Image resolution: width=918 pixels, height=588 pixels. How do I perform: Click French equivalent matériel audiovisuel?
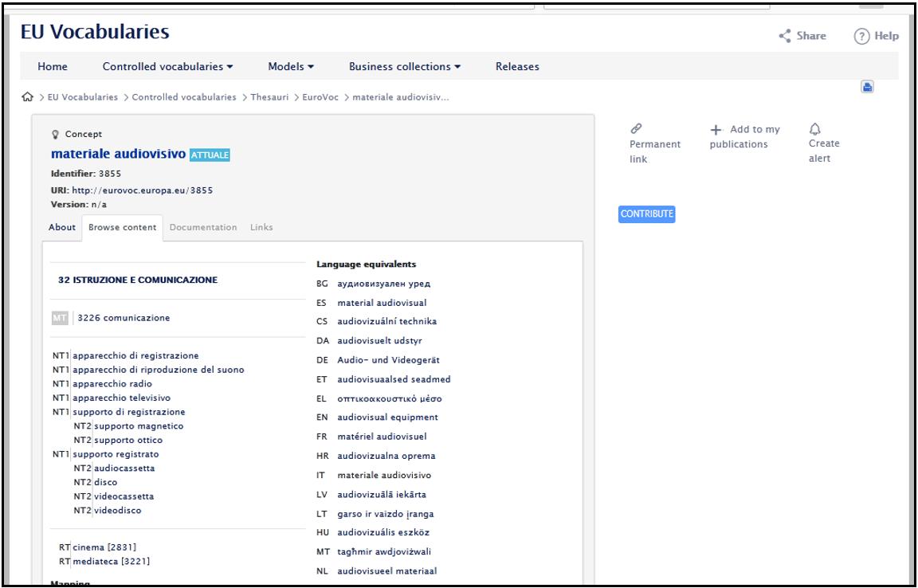(382, 437)
